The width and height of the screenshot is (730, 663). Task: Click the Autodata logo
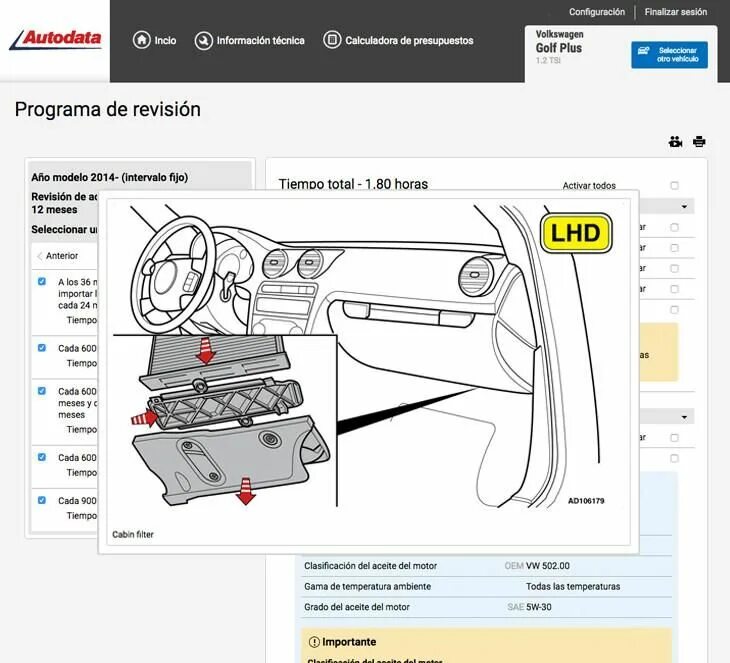coord(55,39)
